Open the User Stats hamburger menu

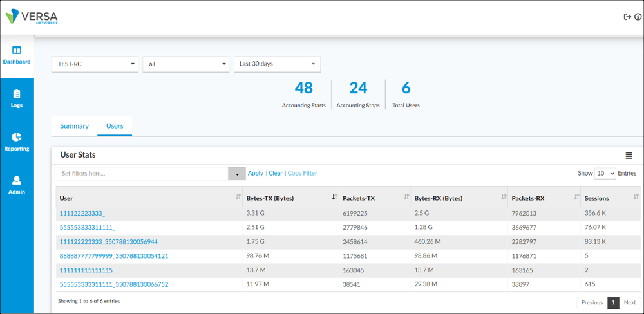pos(629,156)
